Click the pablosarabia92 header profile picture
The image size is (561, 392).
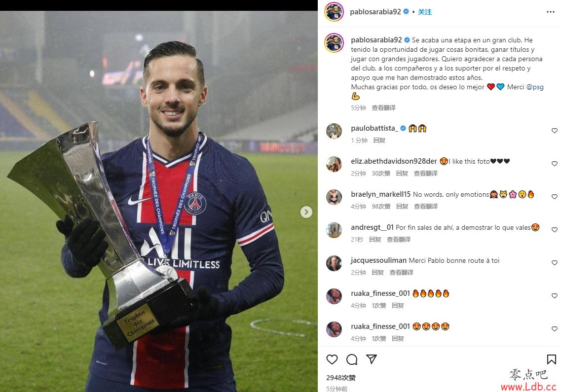(x=334, y=12)
